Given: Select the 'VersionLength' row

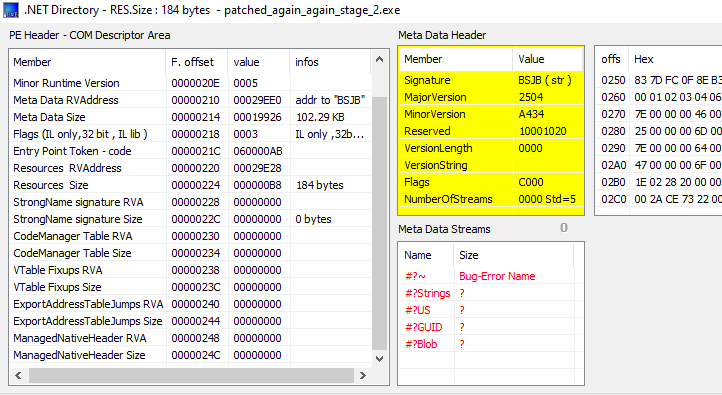Looking at the screenshot, I should tap(491, 148).
